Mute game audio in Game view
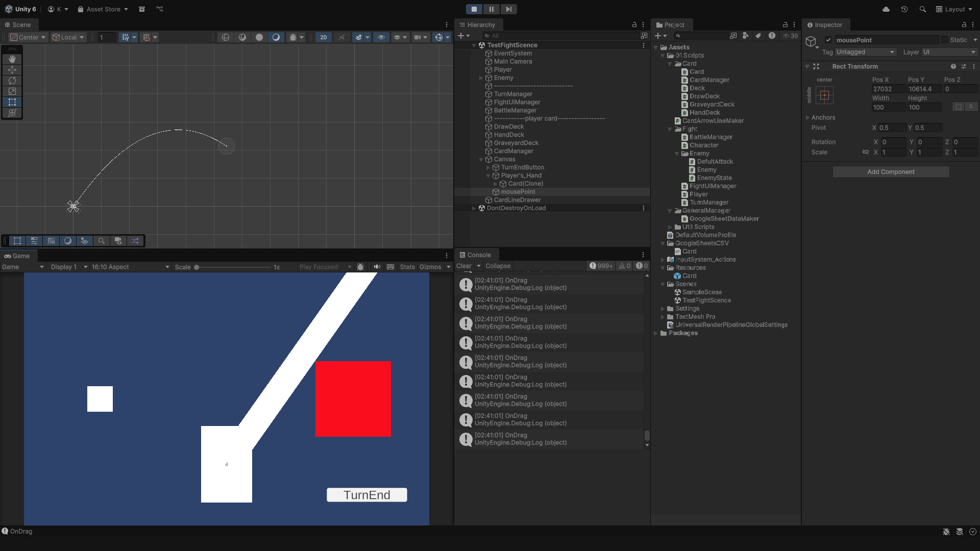 pyautogui.click(x=377, y=267)
